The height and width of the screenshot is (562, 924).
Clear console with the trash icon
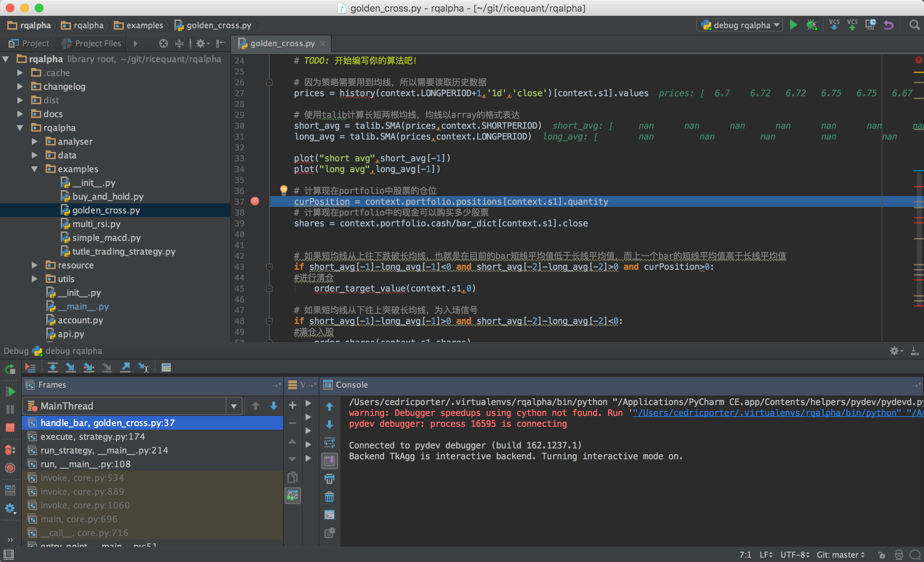pyautogui.click(x=329, y=497)
